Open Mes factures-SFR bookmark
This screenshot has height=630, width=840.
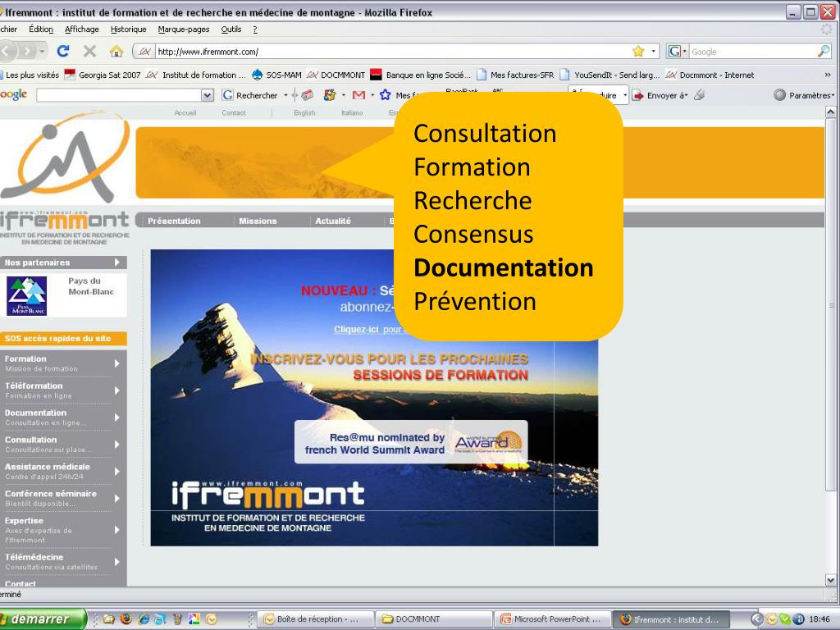tap(515, 75)
